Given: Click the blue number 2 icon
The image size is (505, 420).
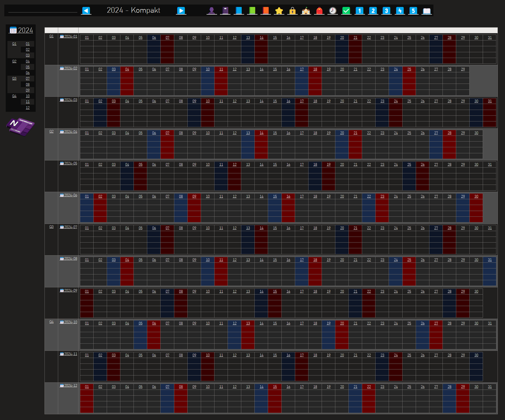Looking at the screenshot, I should coord(373,11).
